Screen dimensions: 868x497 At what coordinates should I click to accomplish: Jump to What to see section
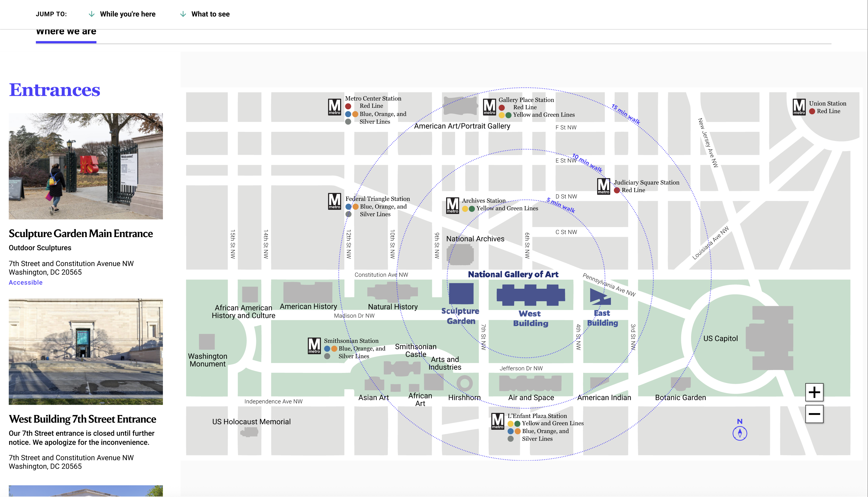click(x=210, y=14)
